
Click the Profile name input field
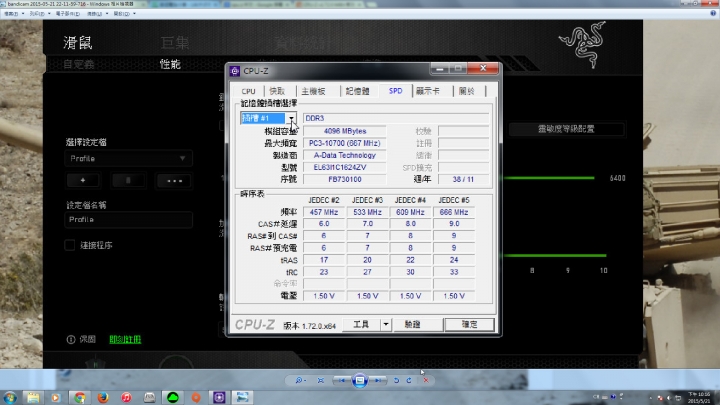click(x=128, y=220)
